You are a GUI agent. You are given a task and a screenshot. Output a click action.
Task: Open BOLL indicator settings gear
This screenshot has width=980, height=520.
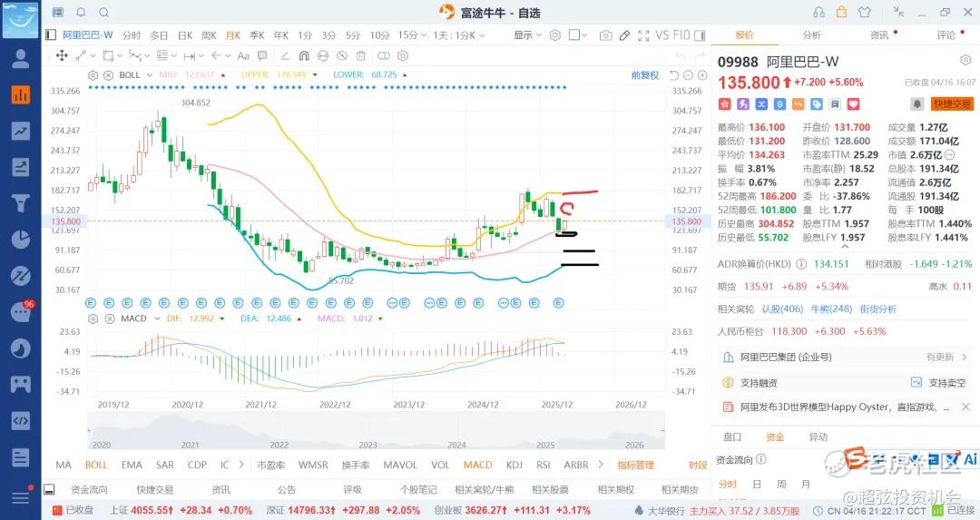tap(94, 74)
